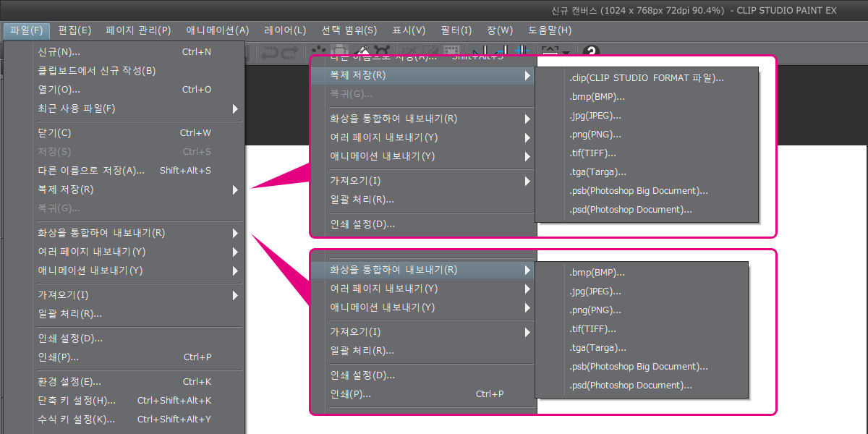Image resolution: width=868 pixels, height=434 pixels.
Task: Open the 필터(I) menu
Action: click(456, 30)
